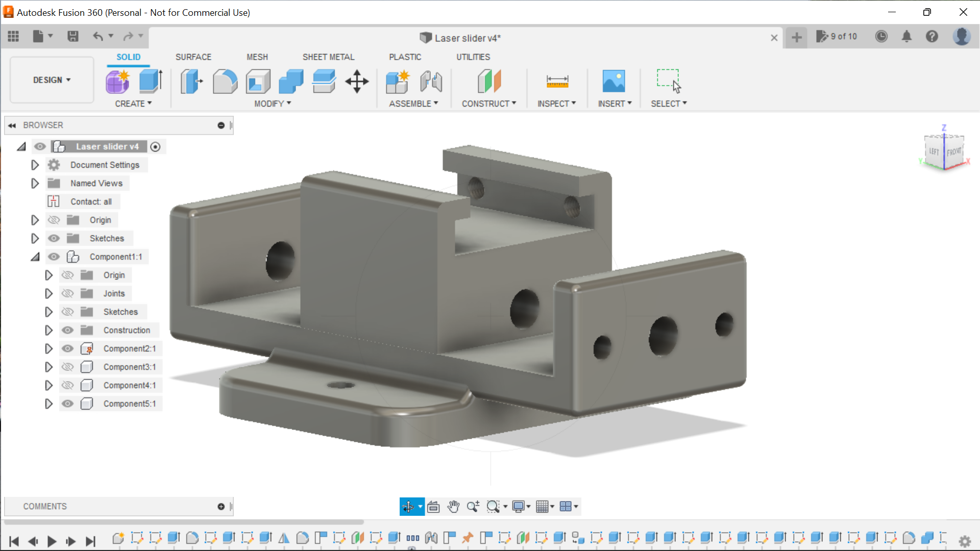The image size is (980, 551).
Task: Open the Data Panel grid icon
Action: pyautogui.click(x=13, y=36)
